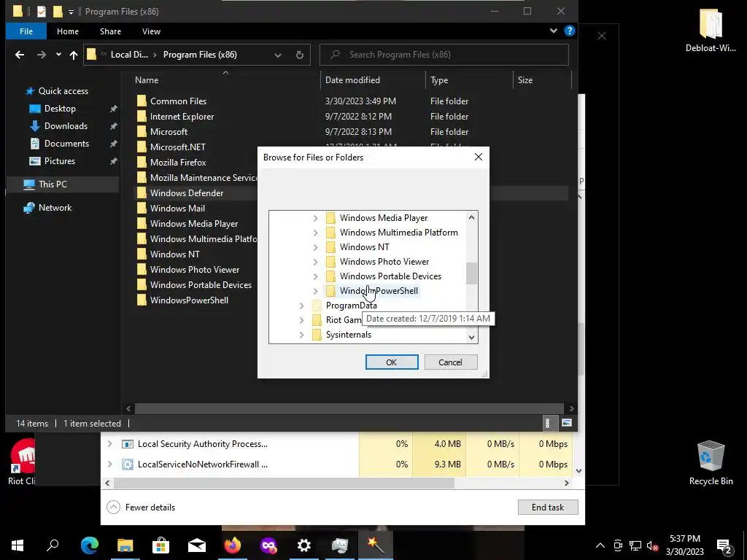Screen dimensions: 747x560
Task: Open the View ribbon tab
Action: [x=151, y=31]
